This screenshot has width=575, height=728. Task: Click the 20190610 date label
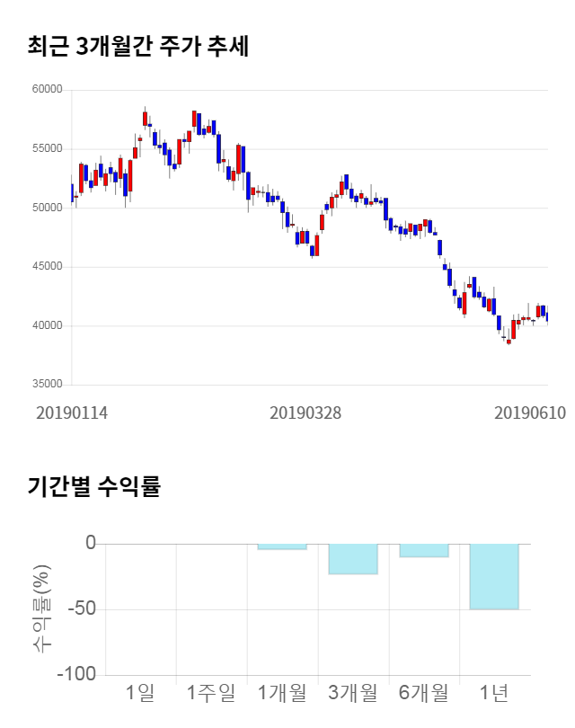coord(530,413)
